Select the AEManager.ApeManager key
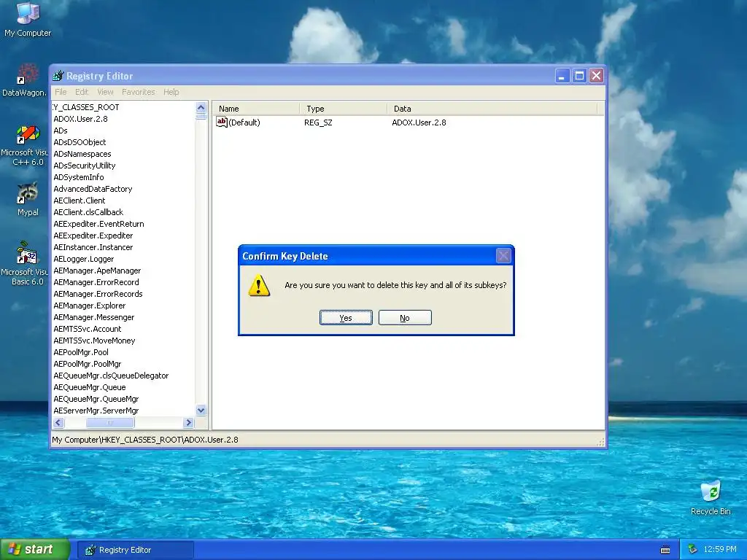Screen dimensions: 747x560 (97, 271)
